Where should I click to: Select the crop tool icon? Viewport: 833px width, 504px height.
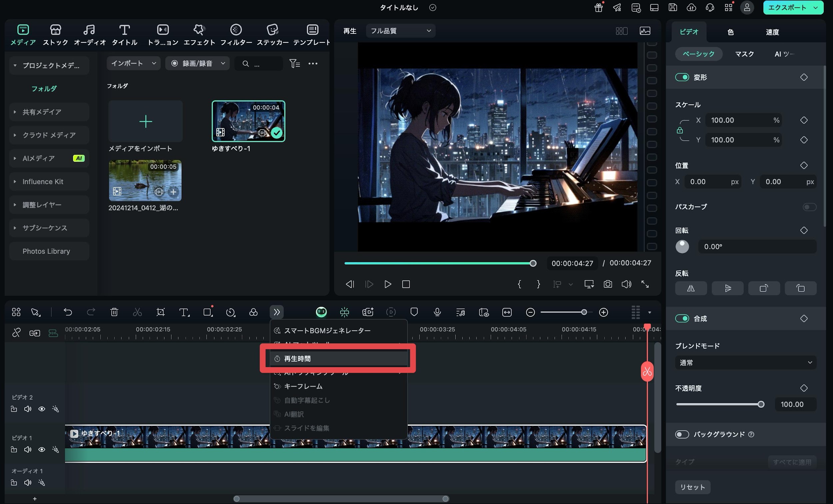[161, 312]
